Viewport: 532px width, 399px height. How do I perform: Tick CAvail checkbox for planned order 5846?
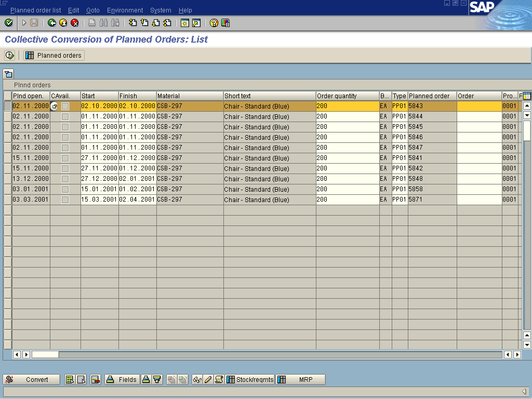(x=65, y=137)
